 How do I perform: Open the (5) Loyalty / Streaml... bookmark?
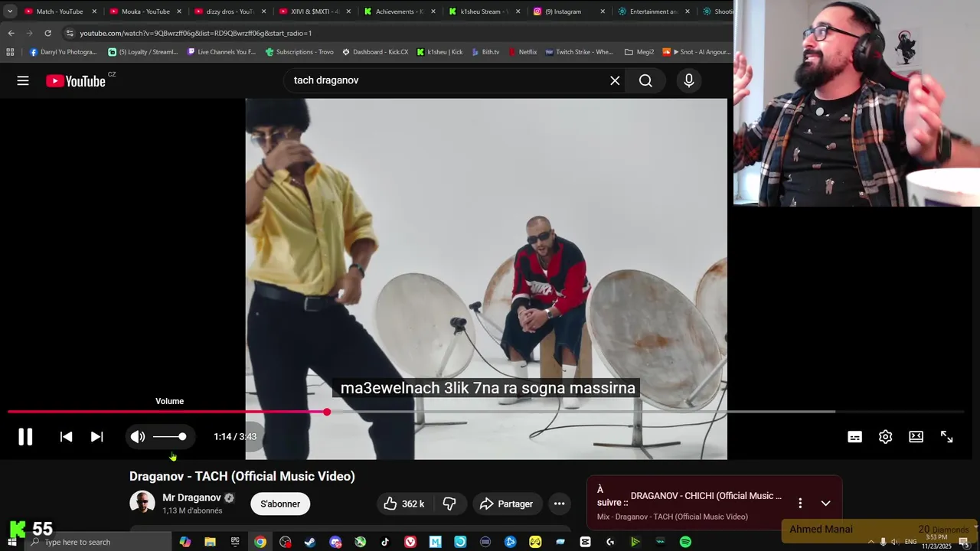coord(142,52)
